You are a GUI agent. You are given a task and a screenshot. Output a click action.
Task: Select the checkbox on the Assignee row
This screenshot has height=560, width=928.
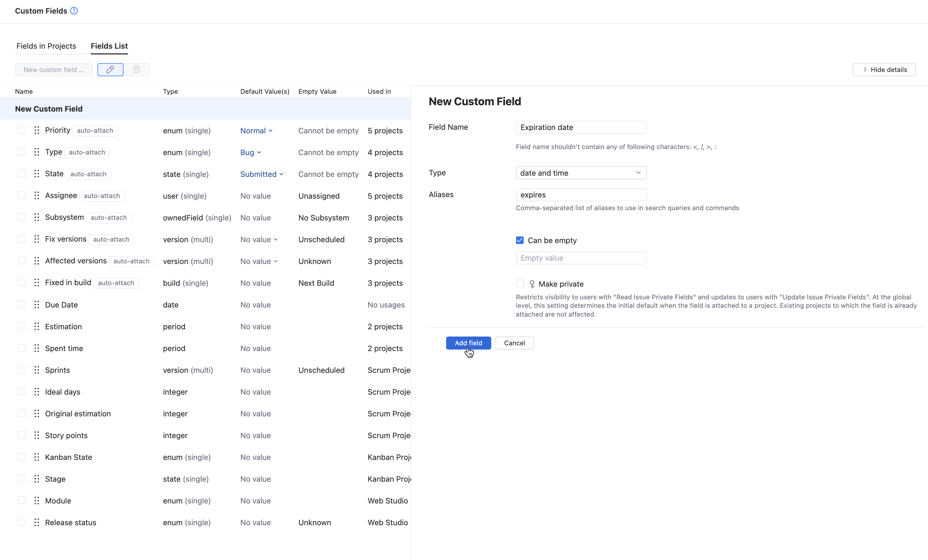pos(21,195)
